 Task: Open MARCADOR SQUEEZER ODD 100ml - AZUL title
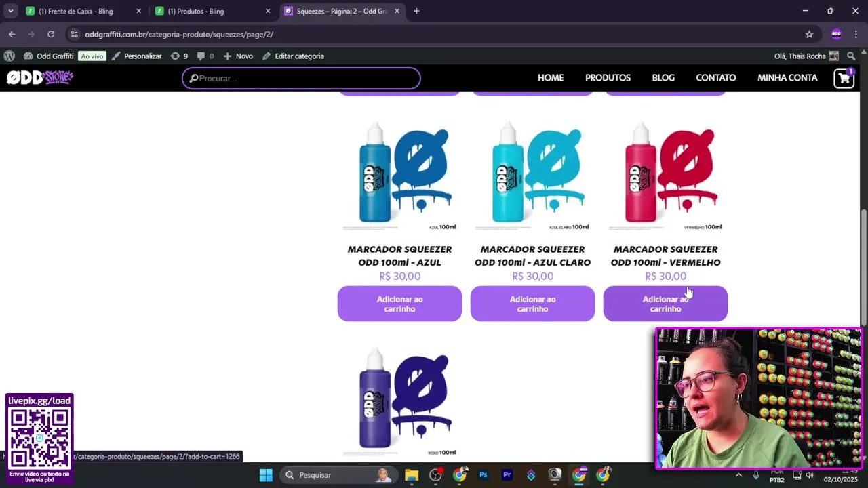tap(399, 256)
